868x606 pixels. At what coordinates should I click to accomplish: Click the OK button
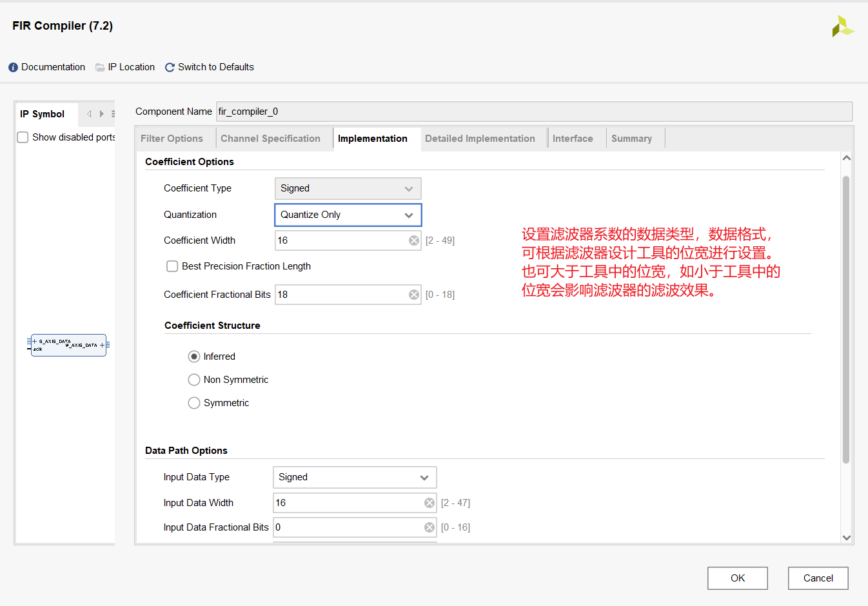[x=738, y=578]
